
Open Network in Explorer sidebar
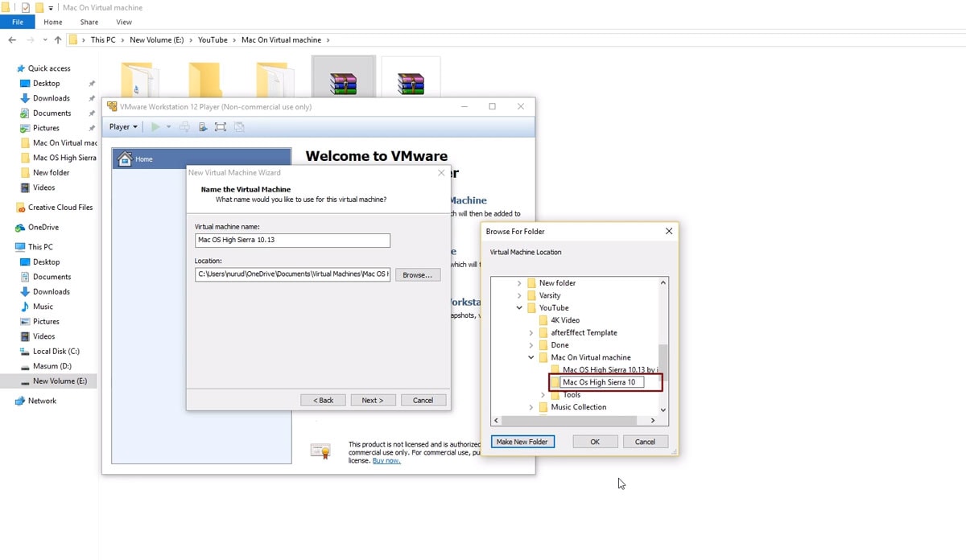tap(42, 401)
